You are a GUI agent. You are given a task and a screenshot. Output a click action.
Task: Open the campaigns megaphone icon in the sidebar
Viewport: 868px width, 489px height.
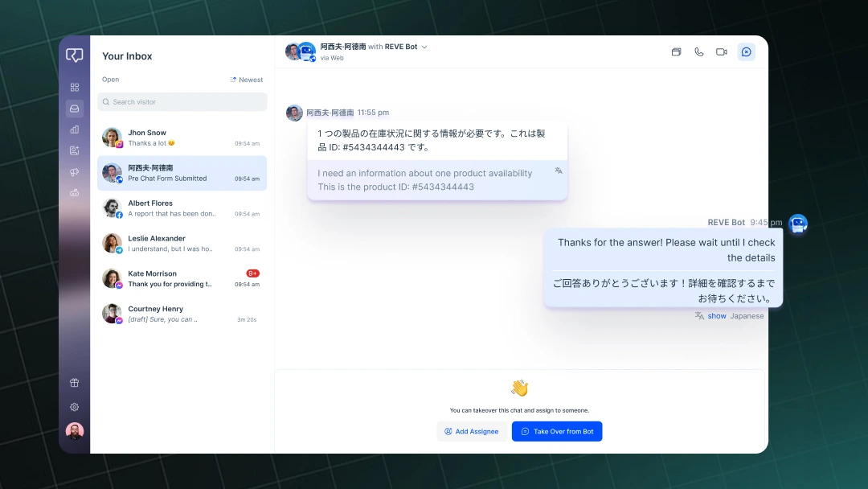point(74,171)
